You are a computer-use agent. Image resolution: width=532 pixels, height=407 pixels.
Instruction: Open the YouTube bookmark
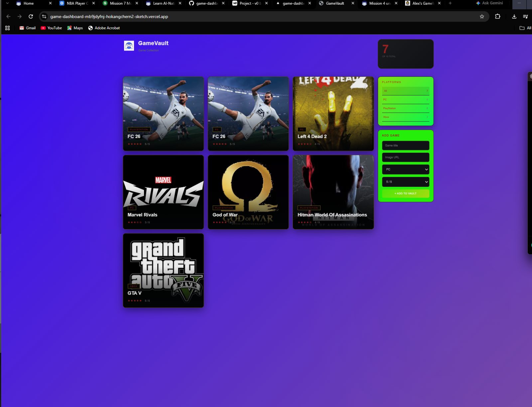pos(51,28)
